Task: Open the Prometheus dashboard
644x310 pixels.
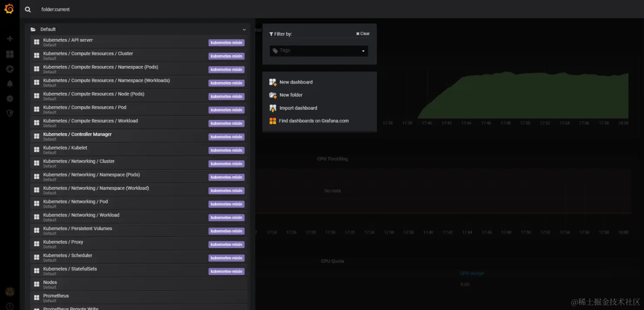Action: coord(139,297)
